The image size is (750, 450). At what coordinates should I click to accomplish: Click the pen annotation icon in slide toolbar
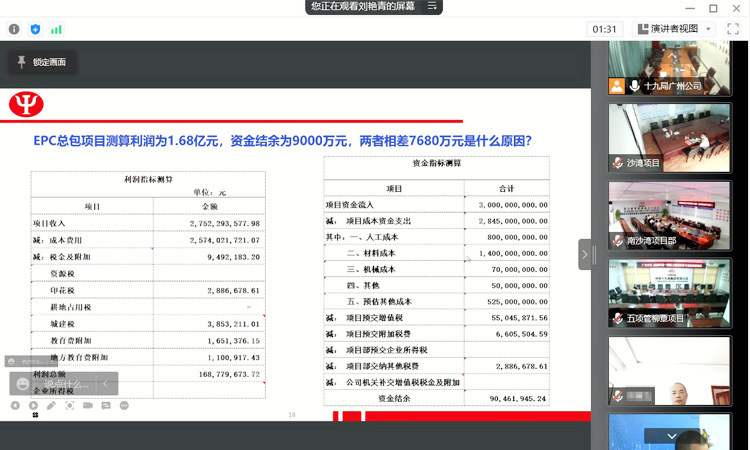[x=52, y=405]
